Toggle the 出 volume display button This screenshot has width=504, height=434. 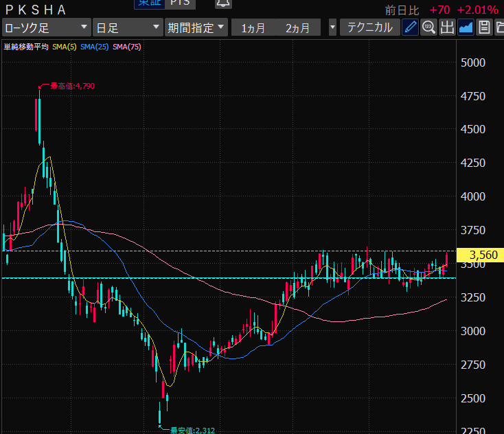tap(447, 27)
